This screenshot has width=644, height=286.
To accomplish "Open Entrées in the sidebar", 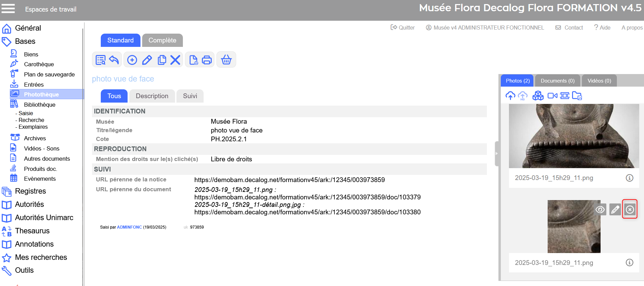I will pyautogui.click(x=34, y=85).
